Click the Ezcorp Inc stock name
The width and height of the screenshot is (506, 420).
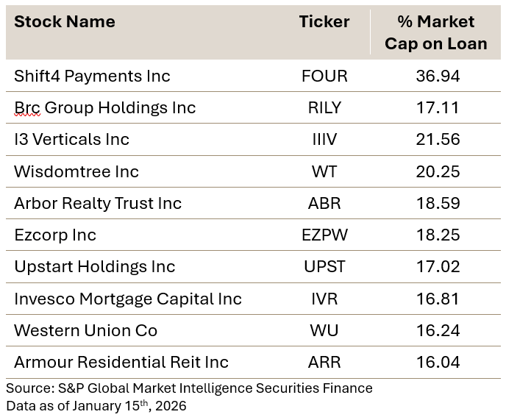[55, 235]
